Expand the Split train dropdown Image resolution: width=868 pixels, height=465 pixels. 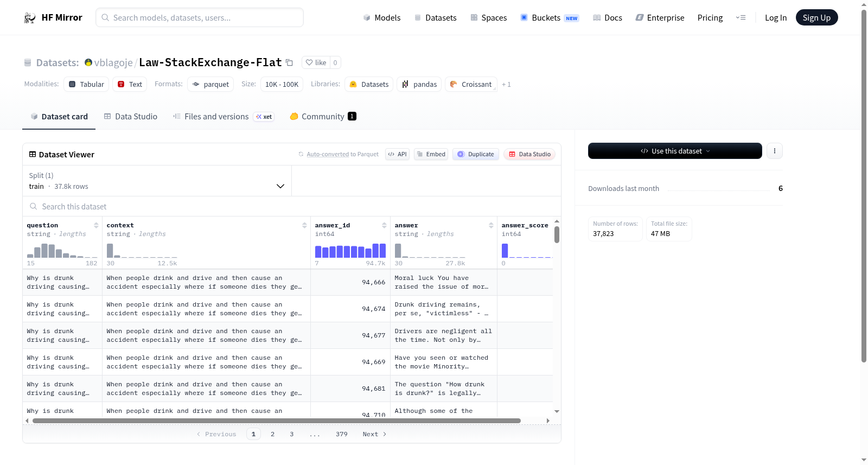157,181
